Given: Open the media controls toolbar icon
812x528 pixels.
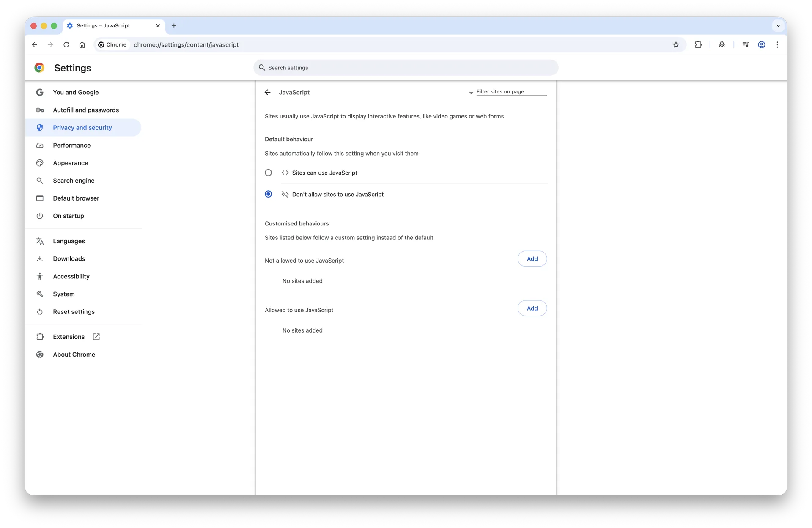Looking at the screenshot, I should pos(746,44).
